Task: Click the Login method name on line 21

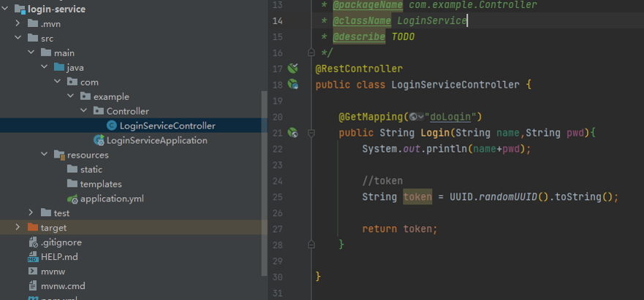Action: pos(435,133)
